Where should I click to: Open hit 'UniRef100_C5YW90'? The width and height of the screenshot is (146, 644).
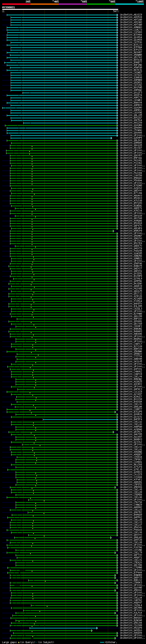pos(131,130)
